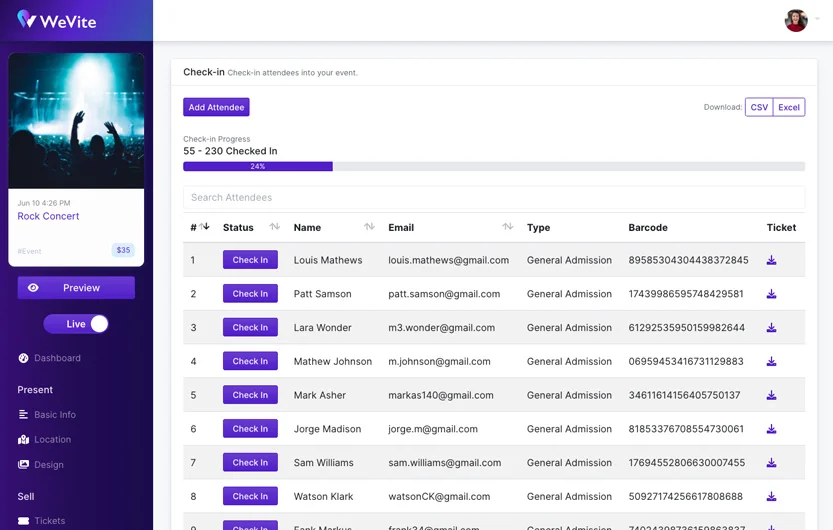Sort the table by Status
This screenshot has width=833, height=530.
coord(274,227)
